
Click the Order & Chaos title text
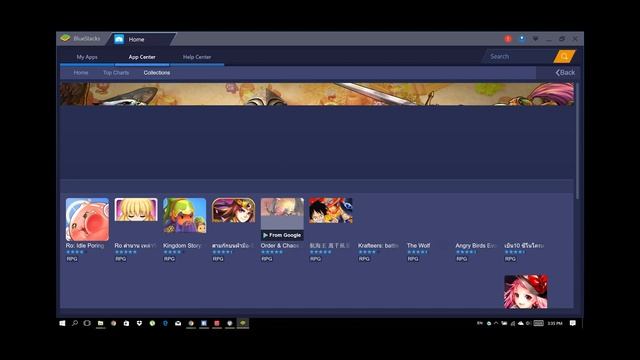[x=280, y=246]
